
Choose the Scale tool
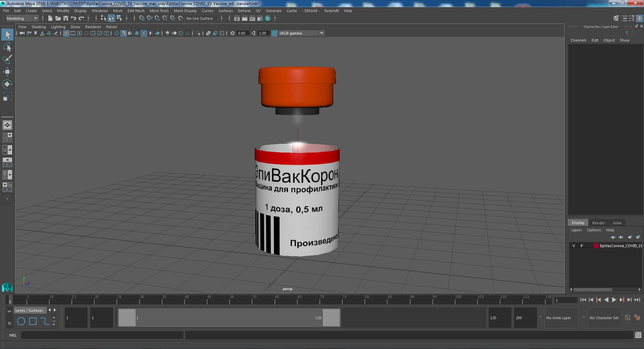pyautogui.click(x=7, y=96)
